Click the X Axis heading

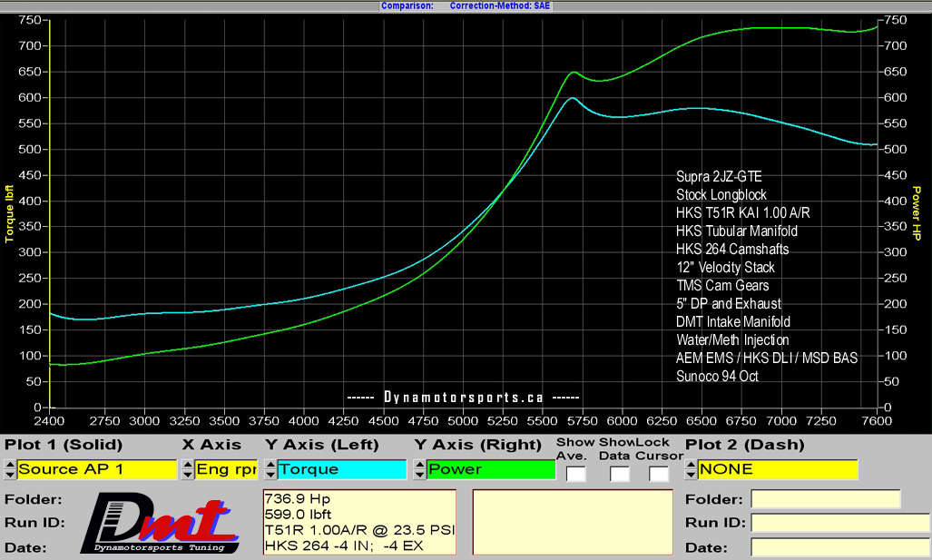point(211,445)
